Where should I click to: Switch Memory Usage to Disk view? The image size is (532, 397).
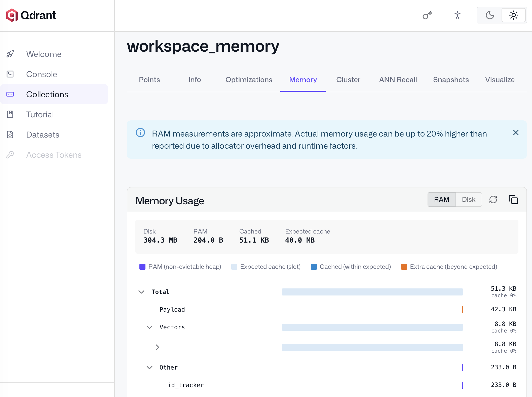[x=469, y=200]
